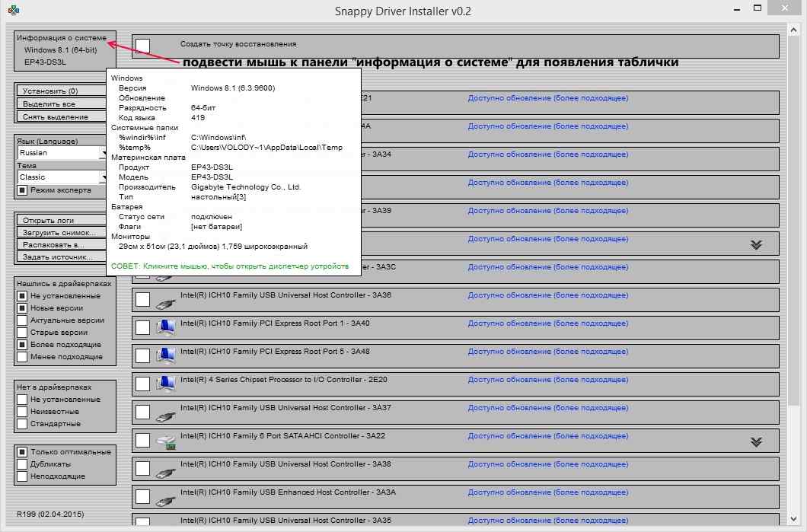807x532 pixels.
Task: Open the update link for SATA AHCI Controller 3A22
Action: coord(548,436)
